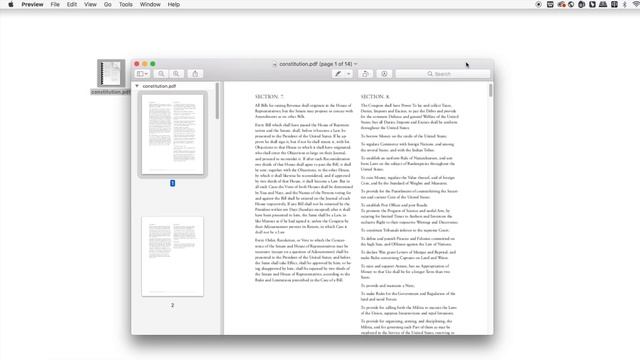The height and width of the screenshot is (360, 640).
Task: Click the document proxy icon in title bar
Action: pyautogui.click(x=275, y=64)
